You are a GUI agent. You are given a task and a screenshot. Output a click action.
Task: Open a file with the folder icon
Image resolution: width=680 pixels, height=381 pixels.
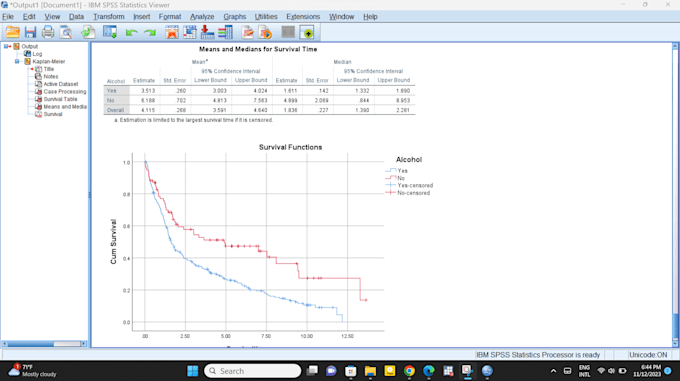(x=13, y=32)
